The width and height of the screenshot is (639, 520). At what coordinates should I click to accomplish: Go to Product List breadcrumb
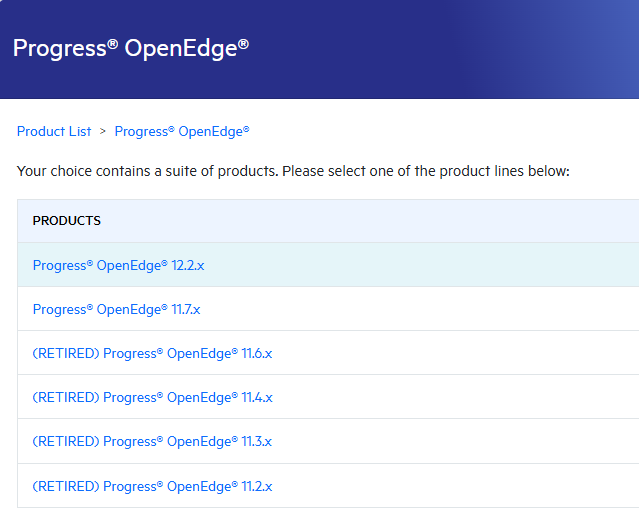tap(54, 132)
